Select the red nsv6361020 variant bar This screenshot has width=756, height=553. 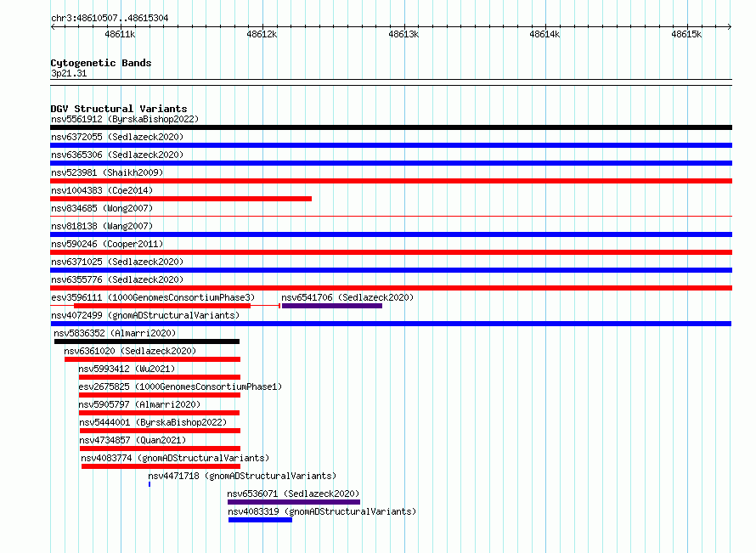[x=152, y=359]
